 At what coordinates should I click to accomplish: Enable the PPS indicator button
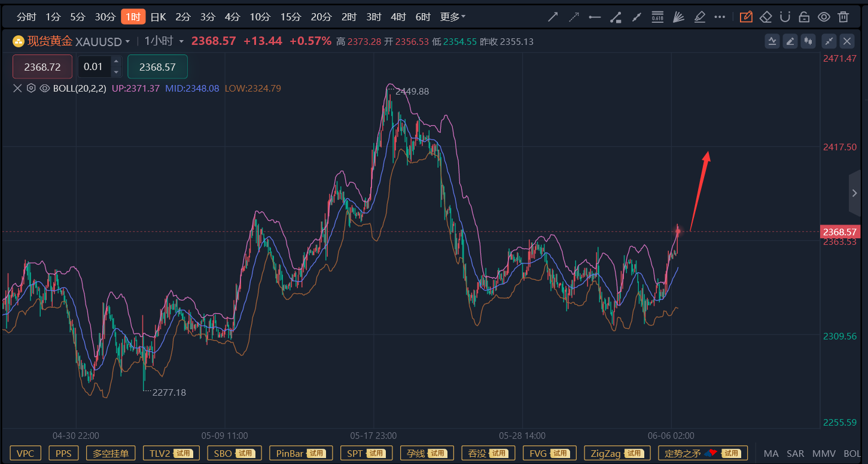point(63,453)
